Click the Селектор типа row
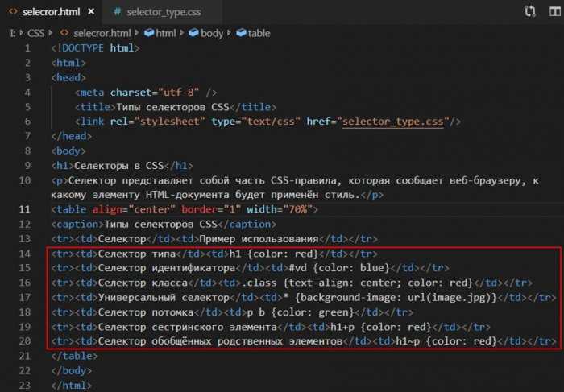 point(214,254)
